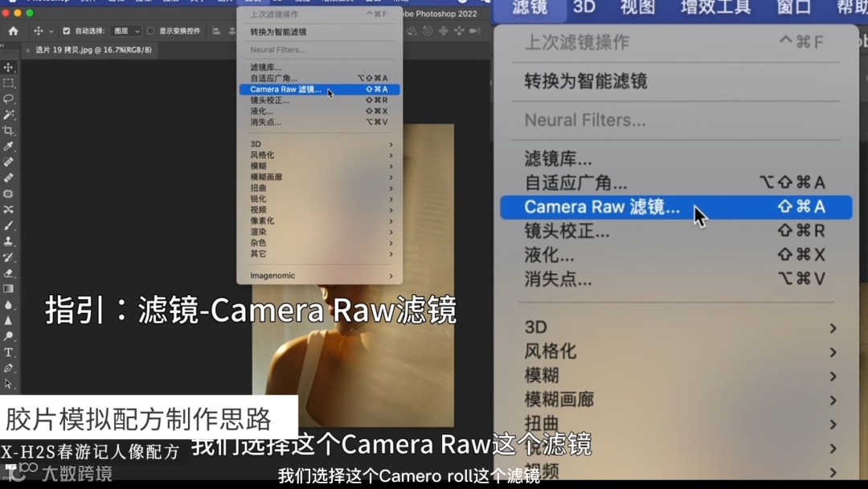Select the Content-Aware Move crossed-arrows tool
Screen dimensions: 868x489
8,210
